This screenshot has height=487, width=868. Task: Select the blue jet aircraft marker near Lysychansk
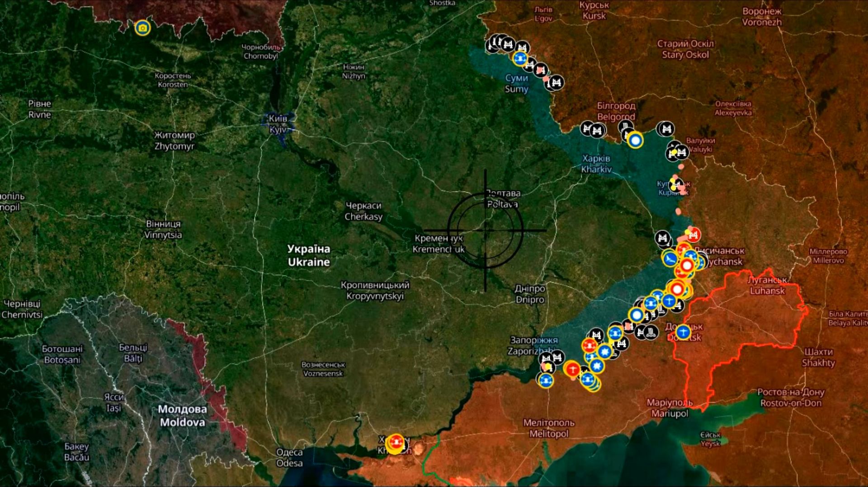[x=670, y=259]
